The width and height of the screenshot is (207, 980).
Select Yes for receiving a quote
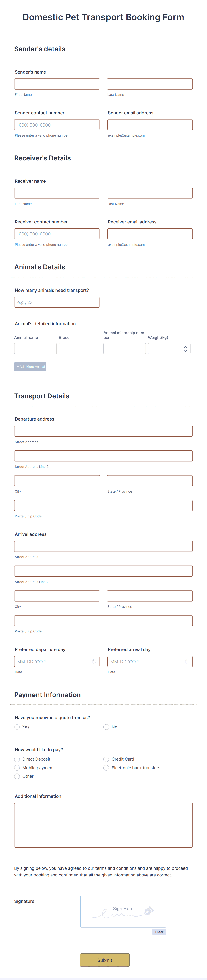[17, 727]
